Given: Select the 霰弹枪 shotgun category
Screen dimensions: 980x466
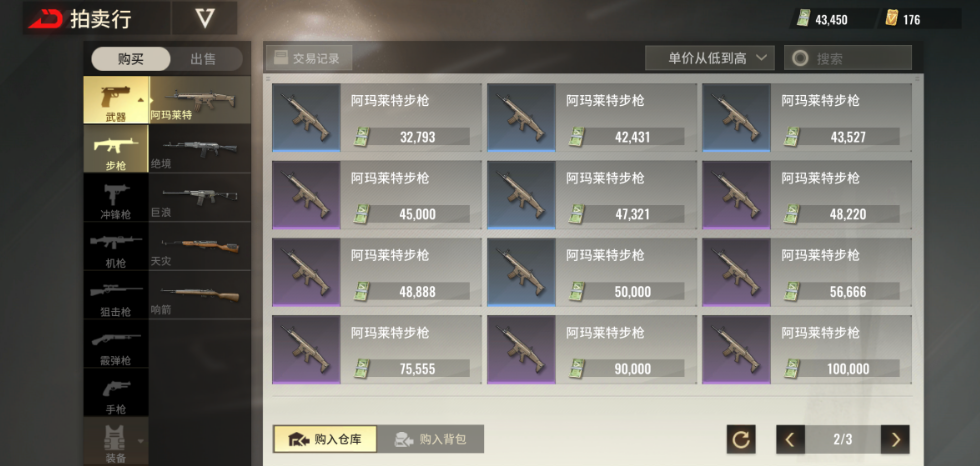Looking at the screenshot, I should coord(116,344).
